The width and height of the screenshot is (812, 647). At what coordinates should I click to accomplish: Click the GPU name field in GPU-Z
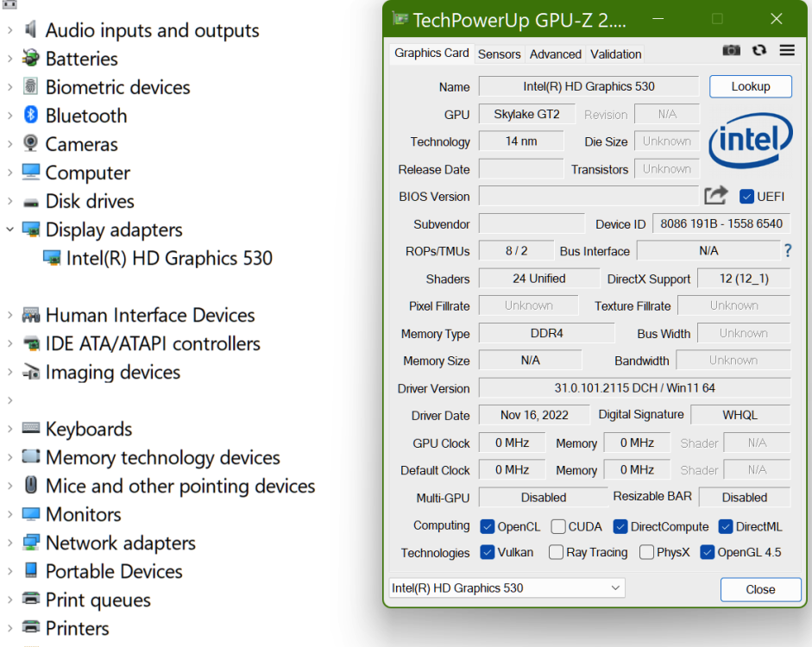click(589, 86)
